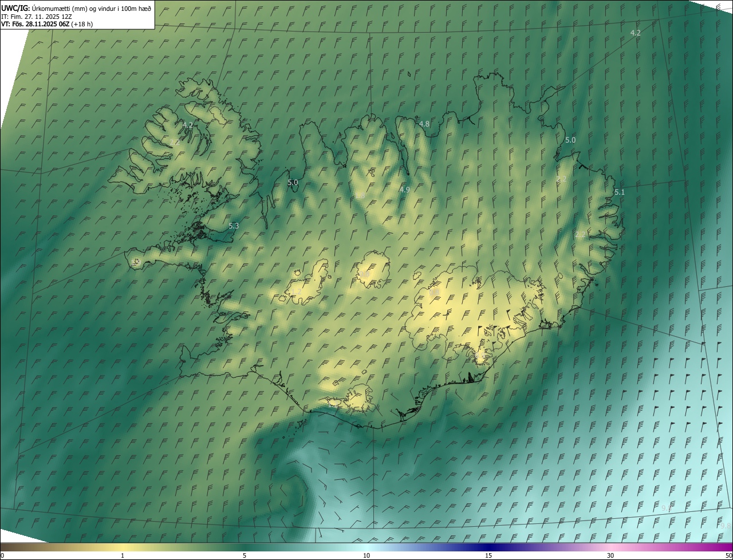Click the 10 label on the color scale
The image size is (733, 560).
pyautogui.click(x=366, y=555)
